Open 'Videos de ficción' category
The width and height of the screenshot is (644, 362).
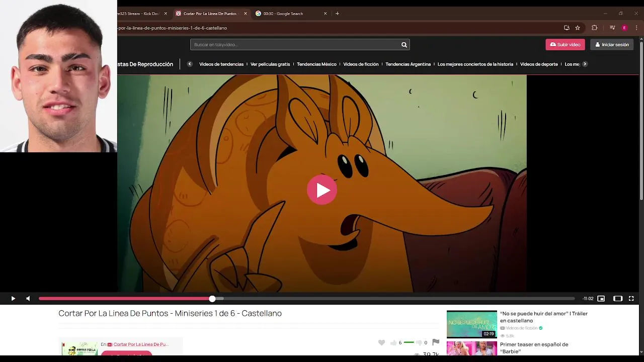pos(361,64)
